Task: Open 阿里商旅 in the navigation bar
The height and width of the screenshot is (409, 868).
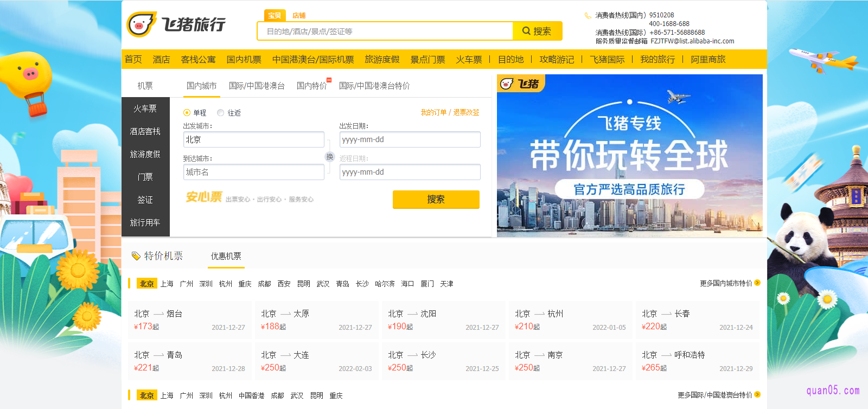Action: (708, 59)
